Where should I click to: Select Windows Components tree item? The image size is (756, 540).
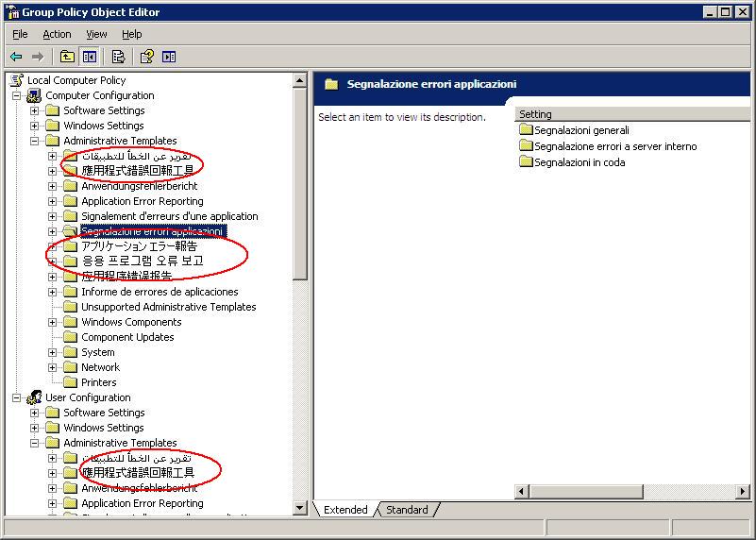click(x=131, y=322)
